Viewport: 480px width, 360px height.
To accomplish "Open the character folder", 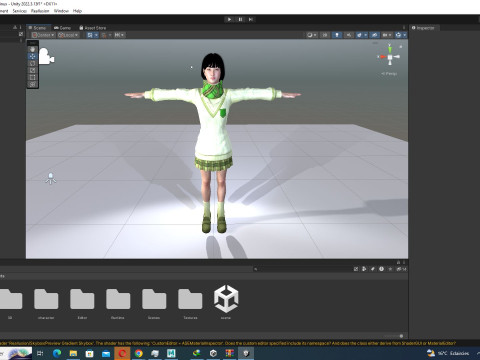I will [x=46, y=303].
